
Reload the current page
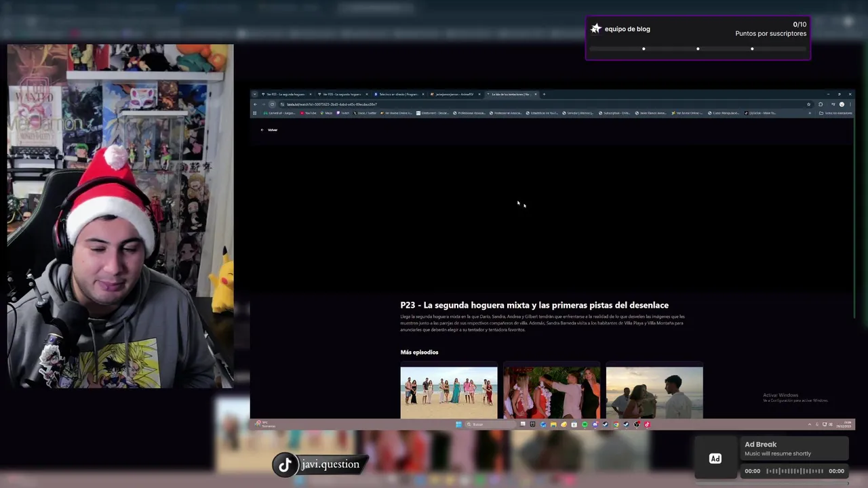[x=273, y=104]
